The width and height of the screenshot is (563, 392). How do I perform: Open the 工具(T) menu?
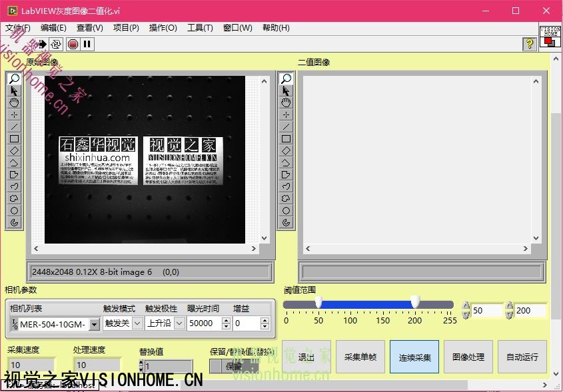[x=200, y=28]
